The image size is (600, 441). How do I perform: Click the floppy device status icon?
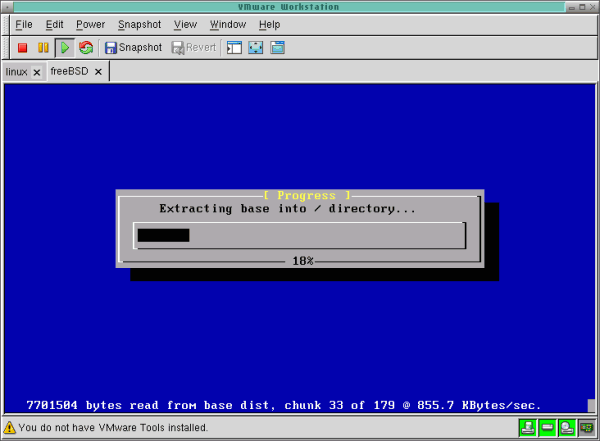pos(528,428)
